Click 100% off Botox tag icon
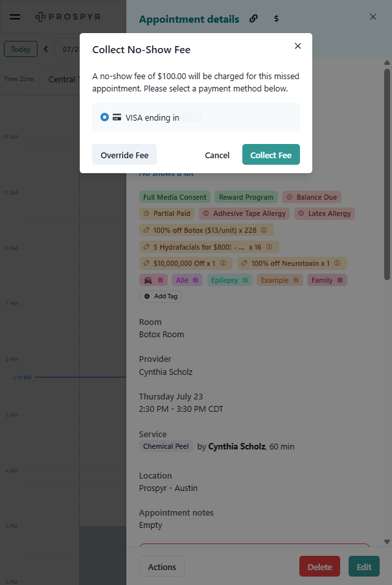Image resolution: width=392 pixels, height=585 pixels. pyautogui.click(x=146, y=230)
